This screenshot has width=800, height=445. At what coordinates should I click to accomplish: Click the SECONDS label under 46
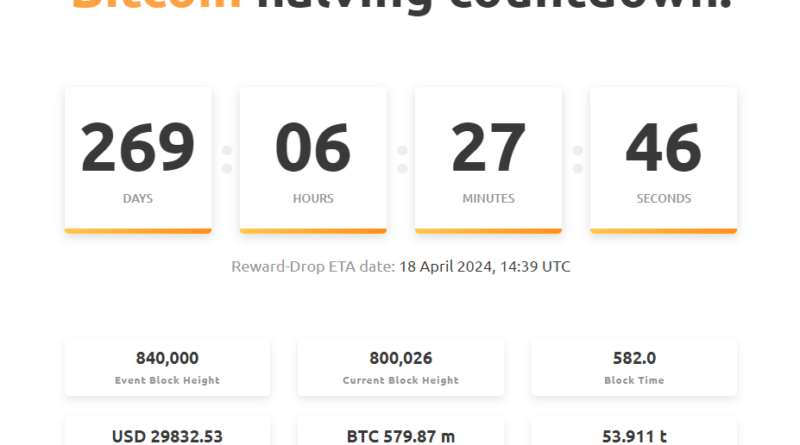[663, 199]
